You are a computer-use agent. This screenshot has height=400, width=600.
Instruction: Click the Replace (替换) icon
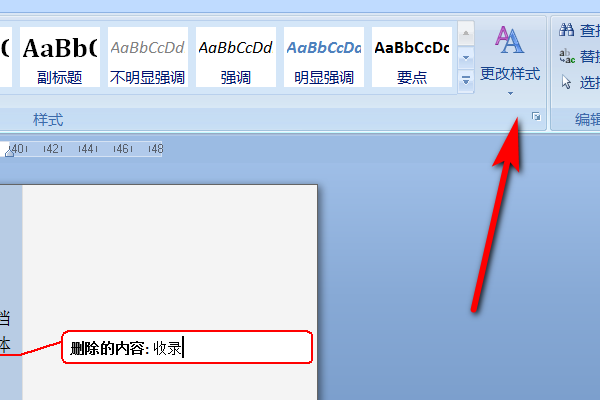point(567,56)
